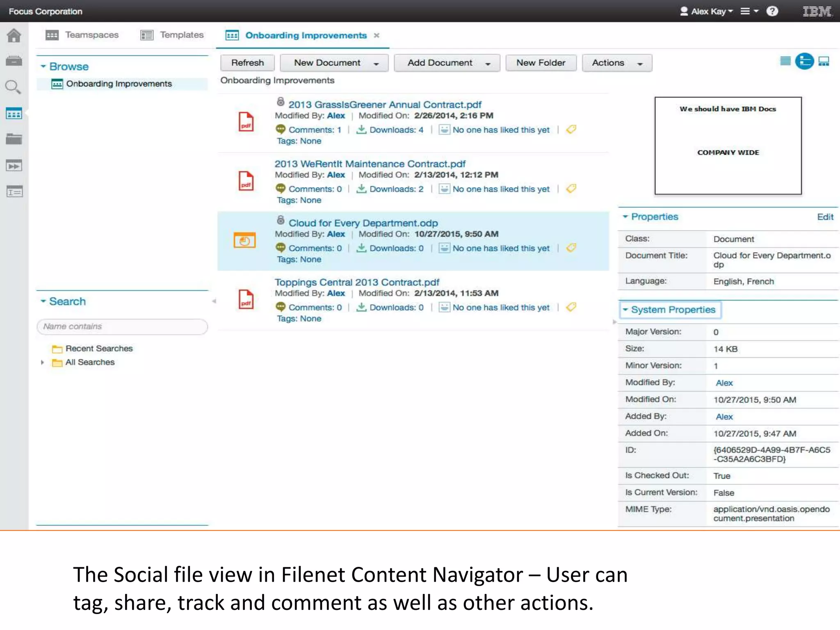Close the Onboarding Improvements tab

[x=377, y=36]
